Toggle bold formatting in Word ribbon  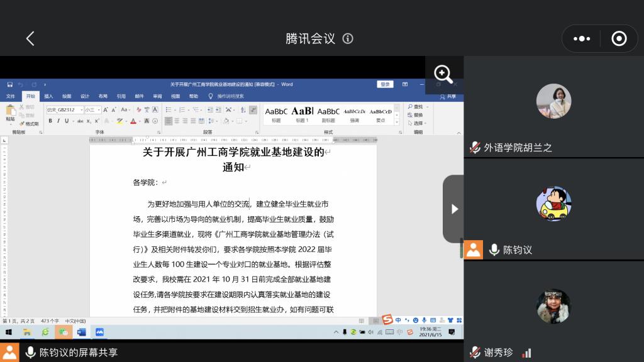50,121
